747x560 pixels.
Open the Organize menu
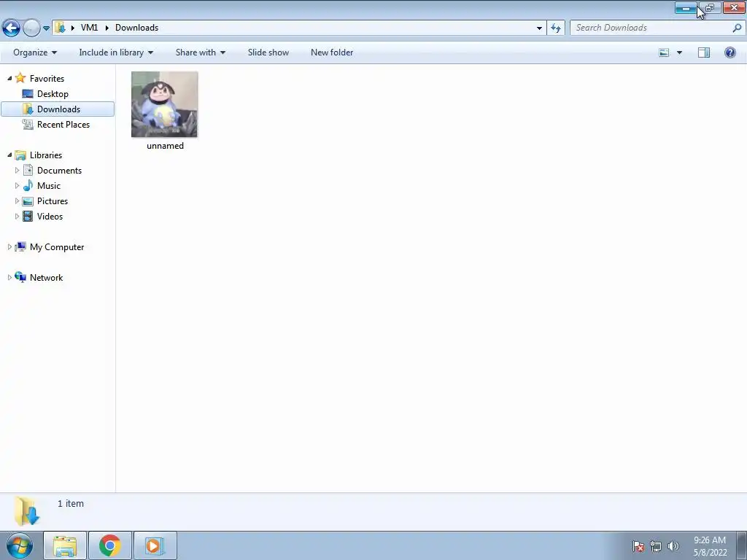pyautogui.click(x=35, y=52)
